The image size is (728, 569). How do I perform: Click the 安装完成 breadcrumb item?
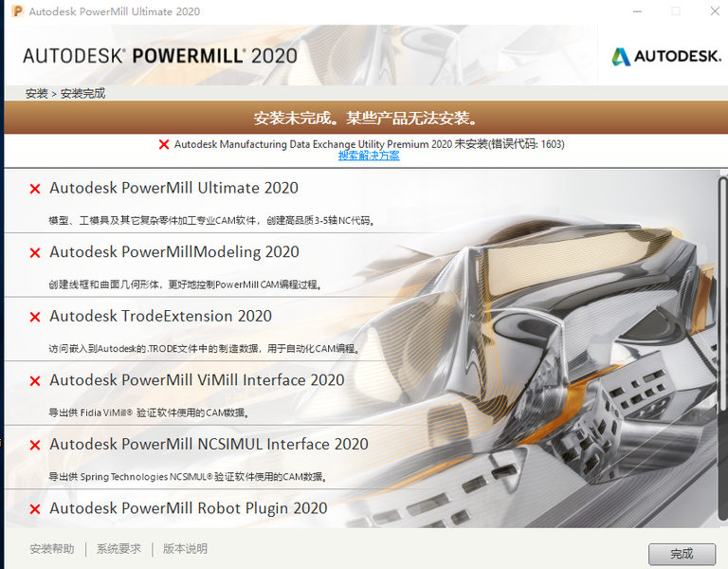(x=82, y=93)
